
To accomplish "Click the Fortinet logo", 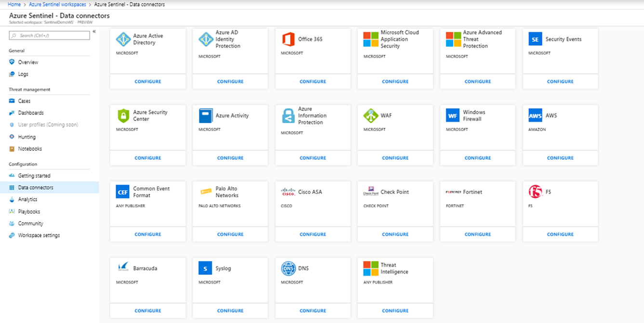I will pyautogui.click(x=453, y=192).
